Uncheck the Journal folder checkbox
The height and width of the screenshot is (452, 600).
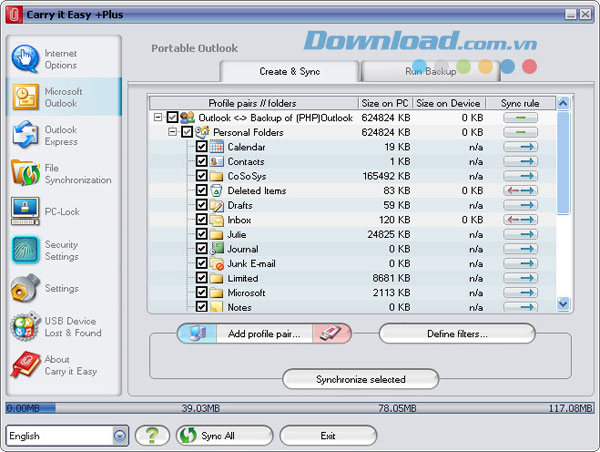pyautogui.click(x=202, y=248)
